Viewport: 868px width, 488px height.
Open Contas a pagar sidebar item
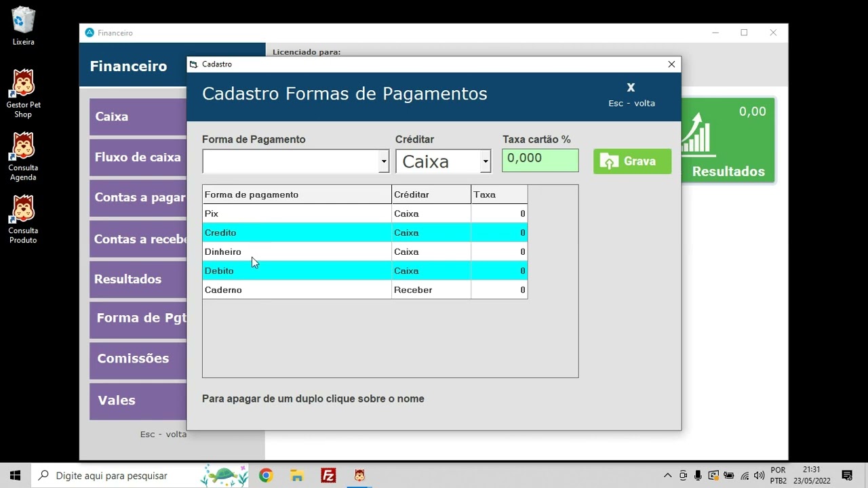pos(138,198)
